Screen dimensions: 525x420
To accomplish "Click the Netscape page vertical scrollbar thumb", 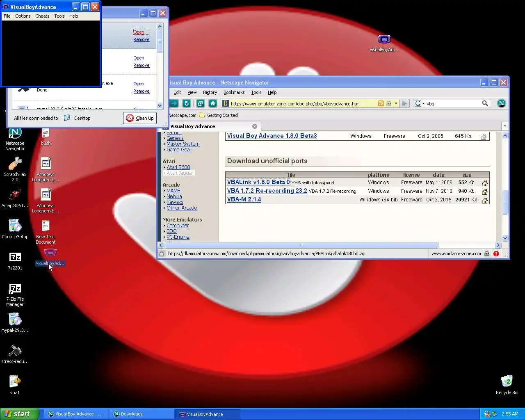I will (x=505, y=203).
